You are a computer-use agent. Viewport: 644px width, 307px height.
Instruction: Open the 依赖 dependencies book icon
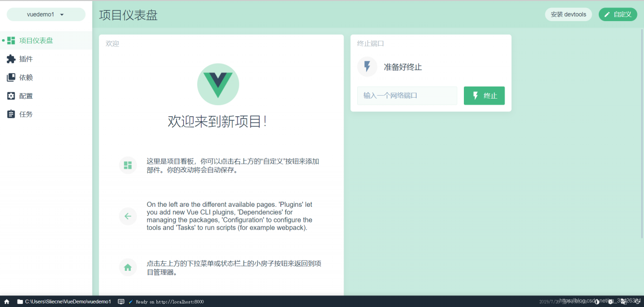(11, 78)
